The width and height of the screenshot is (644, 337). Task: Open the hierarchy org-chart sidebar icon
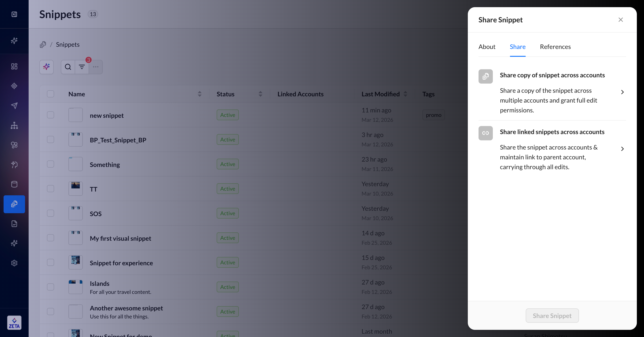point(14,125)
